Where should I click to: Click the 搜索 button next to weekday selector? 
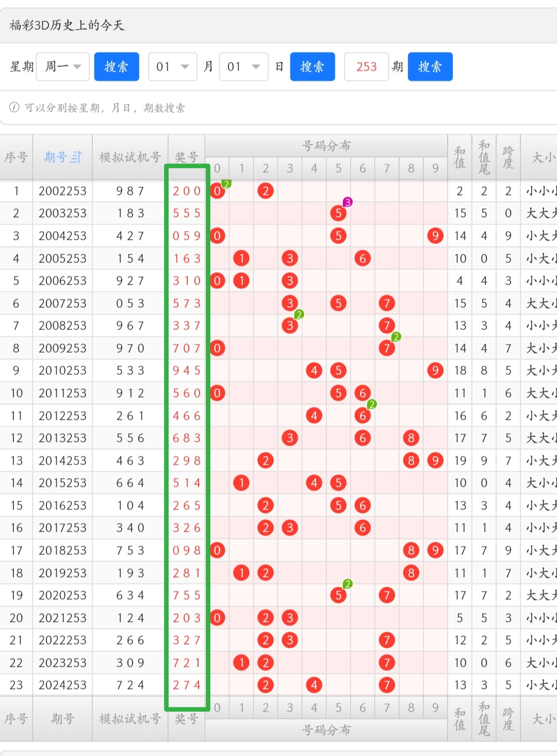(x=117, y=67)
